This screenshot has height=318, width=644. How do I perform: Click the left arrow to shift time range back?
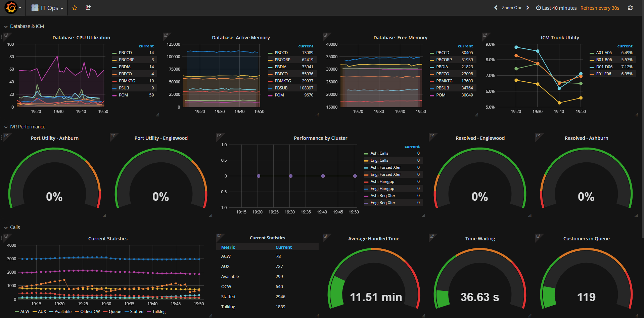click(x=495, y=7)
